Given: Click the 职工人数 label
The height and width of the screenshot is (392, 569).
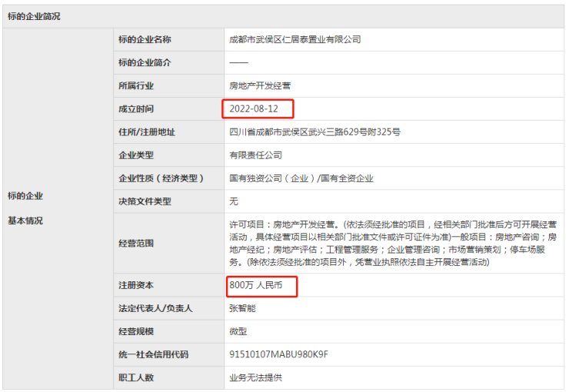Looking at the screenshot, I should [136, 378].
